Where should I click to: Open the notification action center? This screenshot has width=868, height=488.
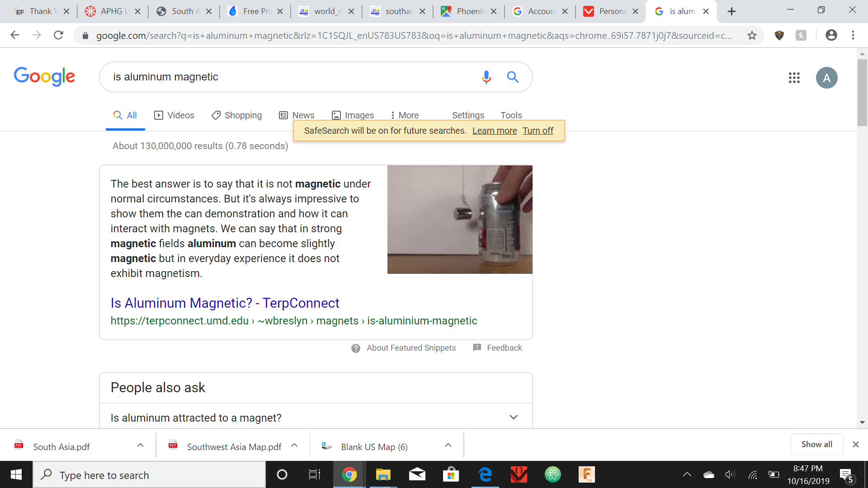point(847,475)
